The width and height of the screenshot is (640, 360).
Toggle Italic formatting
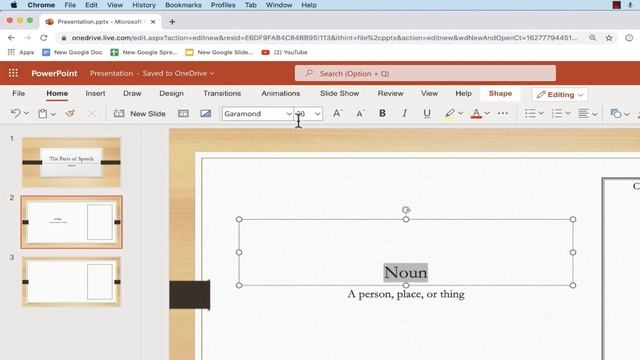pos(404,113)
